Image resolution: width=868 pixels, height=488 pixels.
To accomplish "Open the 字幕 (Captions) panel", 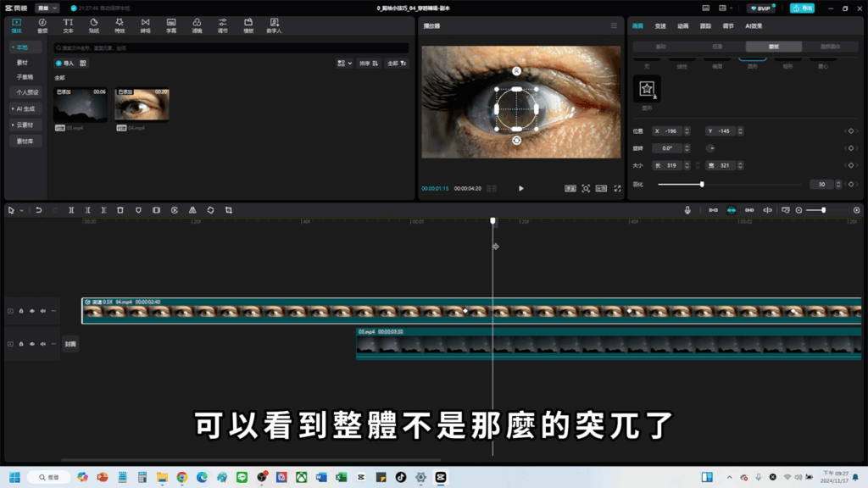I will (x=171, y=25).
